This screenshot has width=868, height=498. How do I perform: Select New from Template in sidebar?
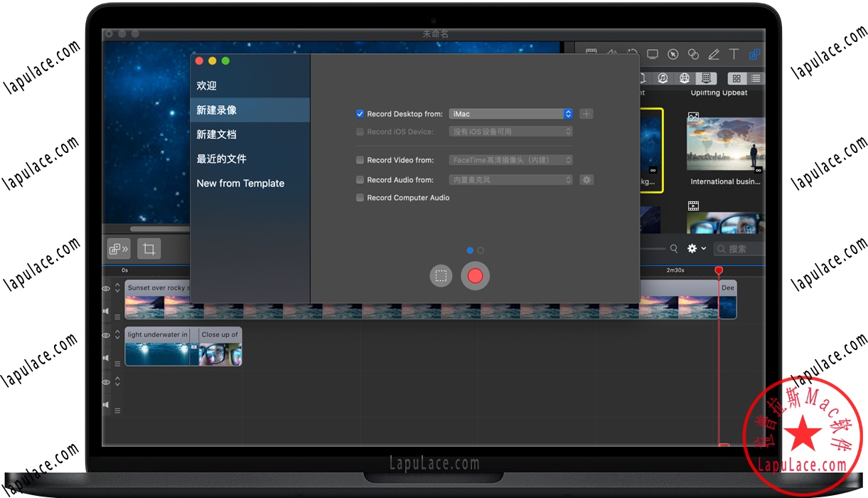tap(240, 183)
